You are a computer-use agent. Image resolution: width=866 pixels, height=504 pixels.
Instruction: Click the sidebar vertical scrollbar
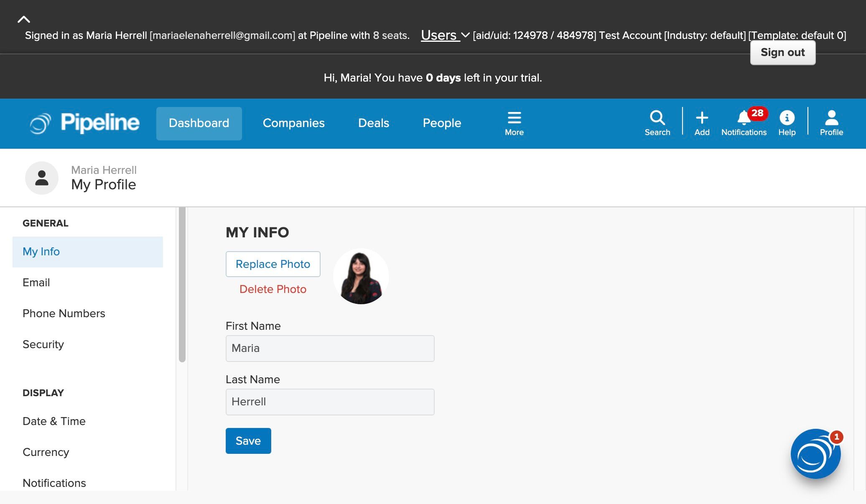pos(182,284)
